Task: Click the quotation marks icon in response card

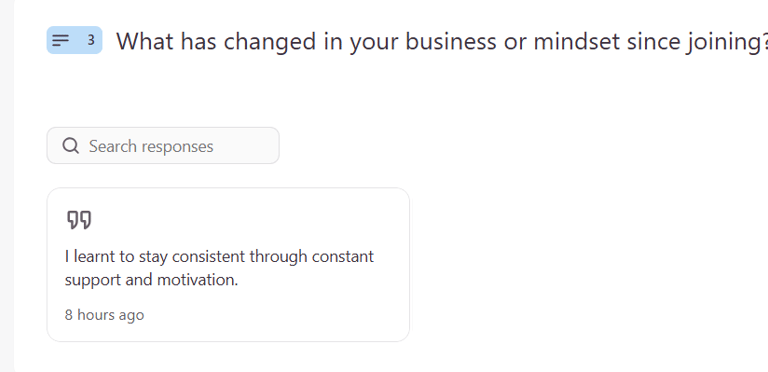Action: pyautogui.click(x=79, y=220)
